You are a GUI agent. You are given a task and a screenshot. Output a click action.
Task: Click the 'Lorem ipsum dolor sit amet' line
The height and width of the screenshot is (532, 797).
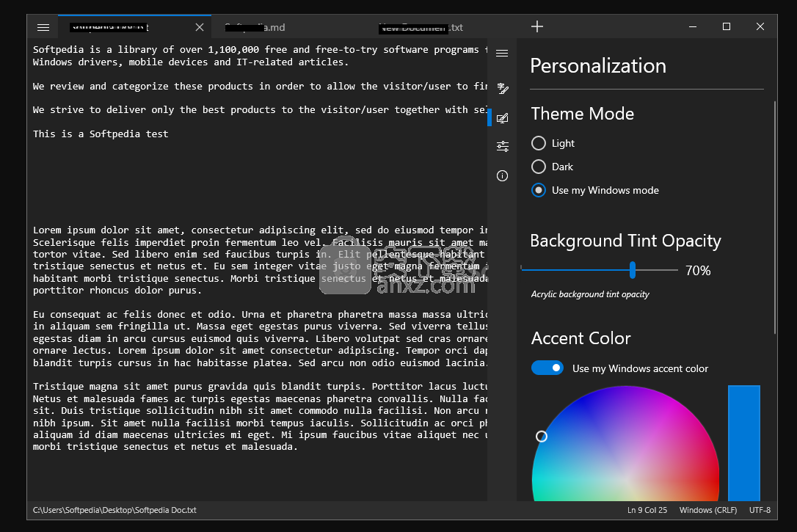tap(261, 230)
